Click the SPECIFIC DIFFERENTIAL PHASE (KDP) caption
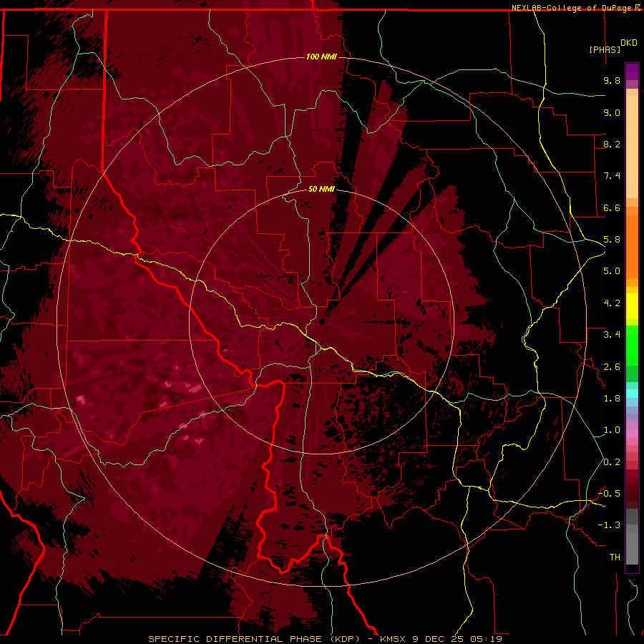Viewport: 644px width, 644px height. (x=254, y=639)
